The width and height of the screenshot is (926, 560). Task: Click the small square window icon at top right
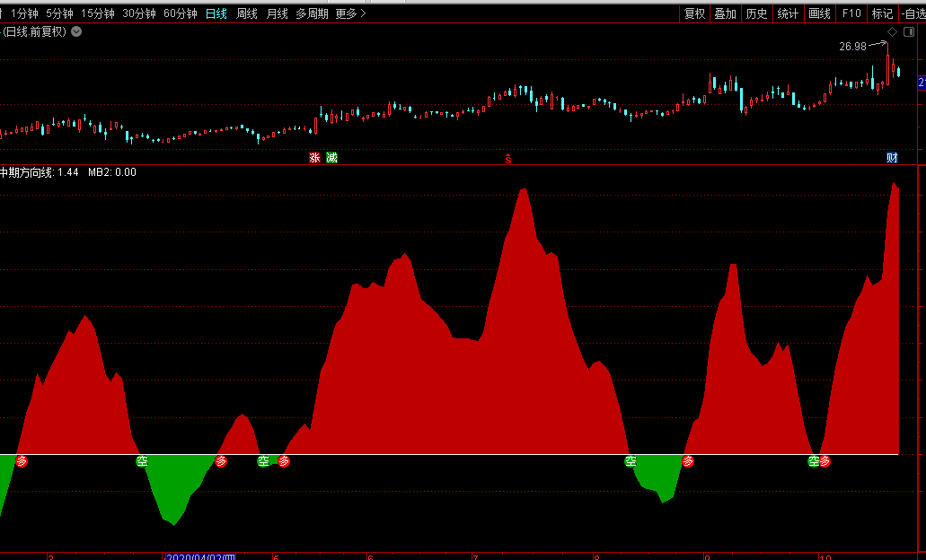(x=908, y=32)
